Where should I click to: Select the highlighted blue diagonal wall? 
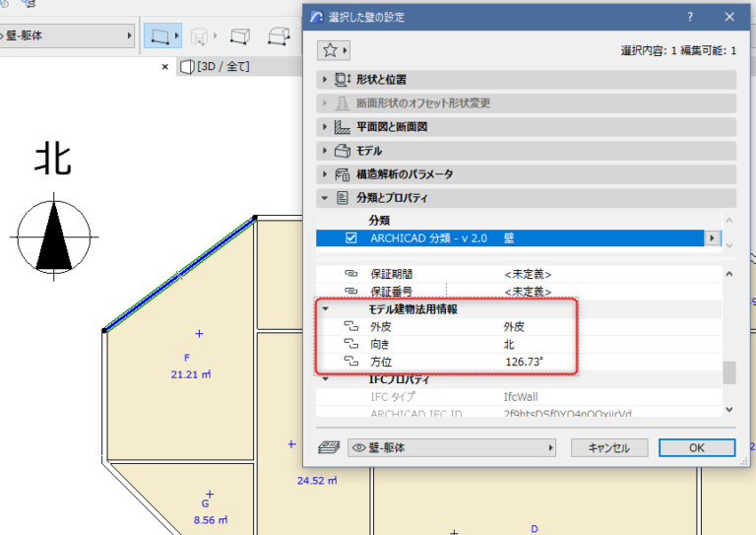click(x=179, y=275)
